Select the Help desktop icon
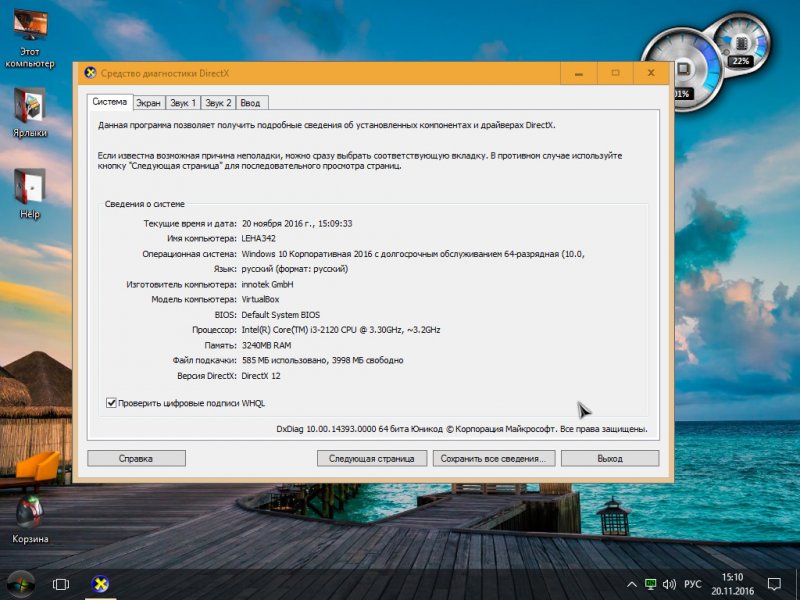Image resolution: width=800 pixels, height=600 pixels. pos(30,194)
